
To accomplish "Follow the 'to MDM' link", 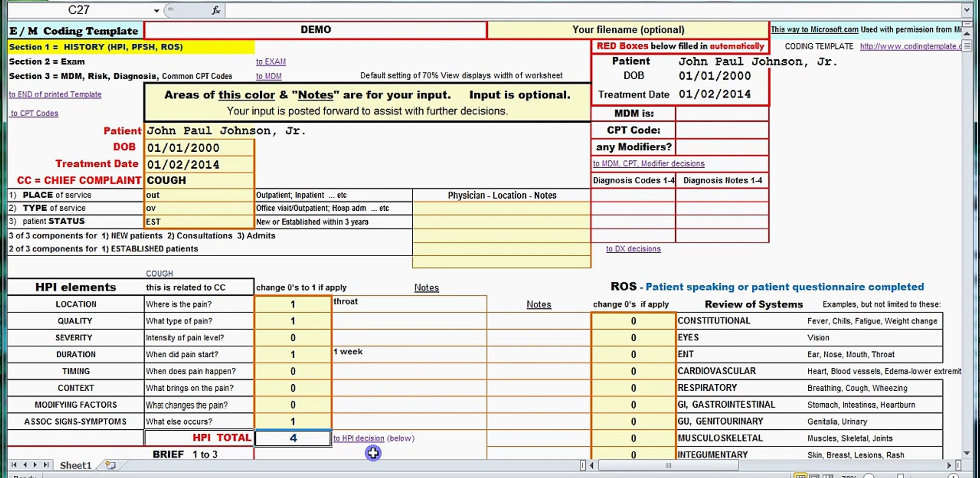I will tap(269, 76).
